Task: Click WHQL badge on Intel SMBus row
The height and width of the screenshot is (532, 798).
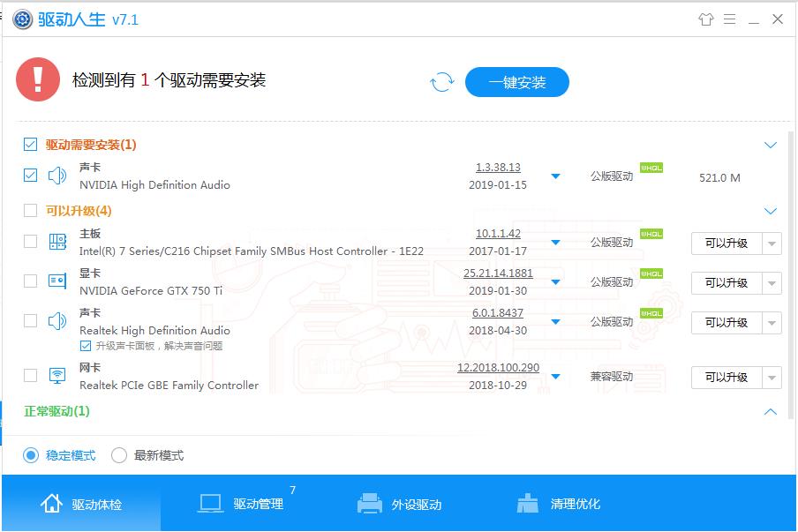Action: coord(651,234)
